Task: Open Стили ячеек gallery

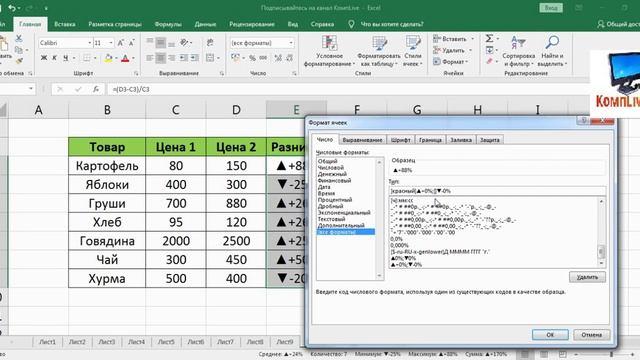Action: tap(413, 51)
